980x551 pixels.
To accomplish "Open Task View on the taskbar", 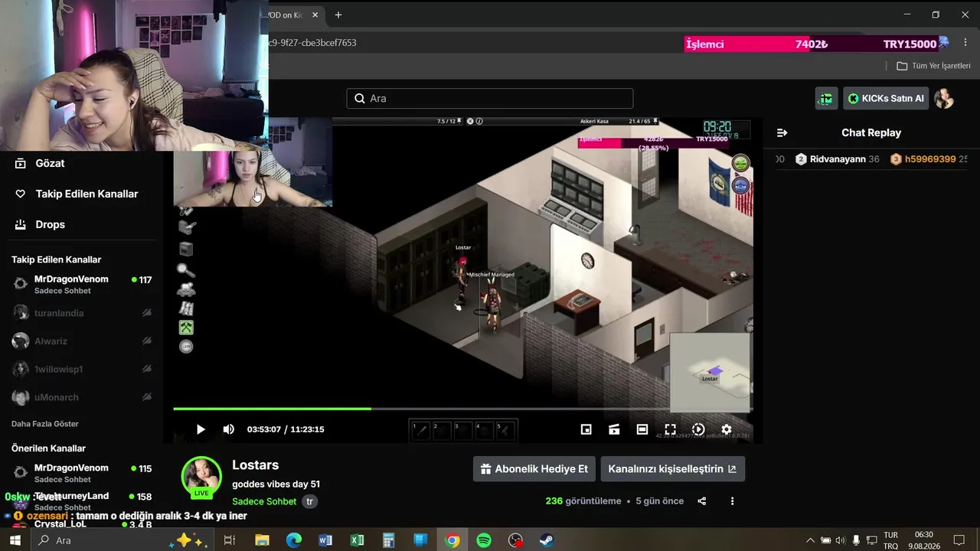I will pos(229,540).
